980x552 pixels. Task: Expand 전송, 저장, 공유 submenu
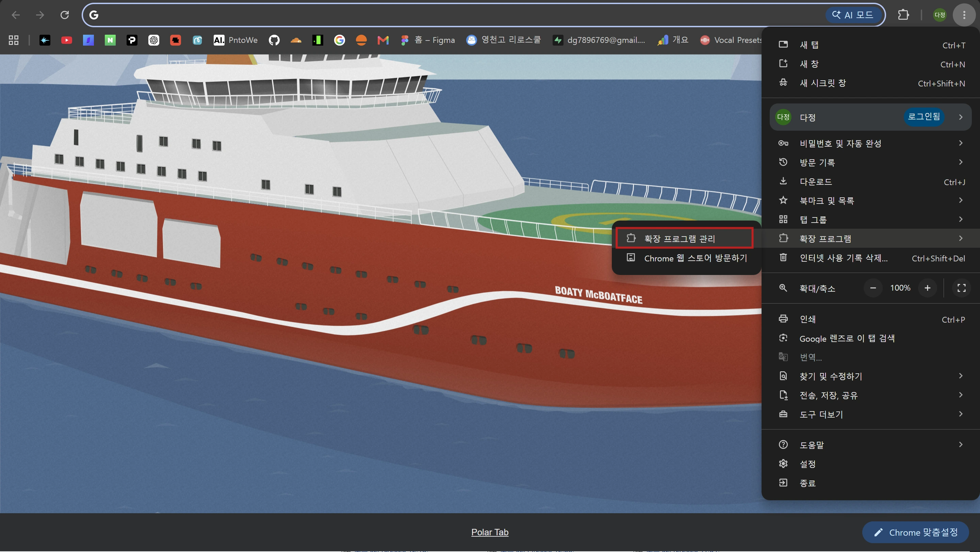870,395
